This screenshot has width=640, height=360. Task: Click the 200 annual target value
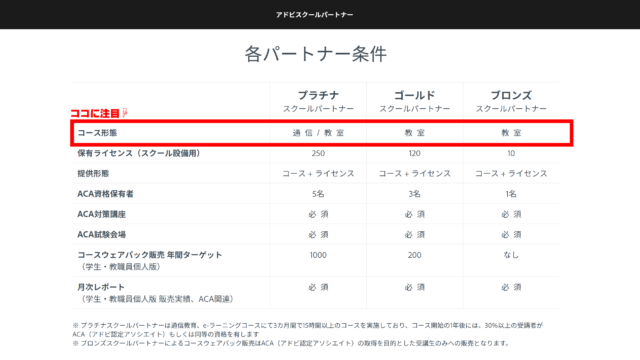point(415,255)
